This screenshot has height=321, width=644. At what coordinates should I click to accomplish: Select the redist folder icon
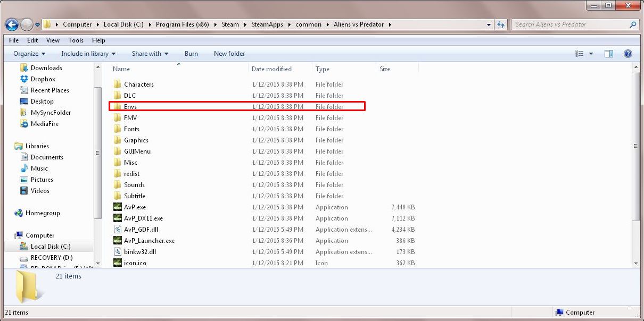coord(118,174)
